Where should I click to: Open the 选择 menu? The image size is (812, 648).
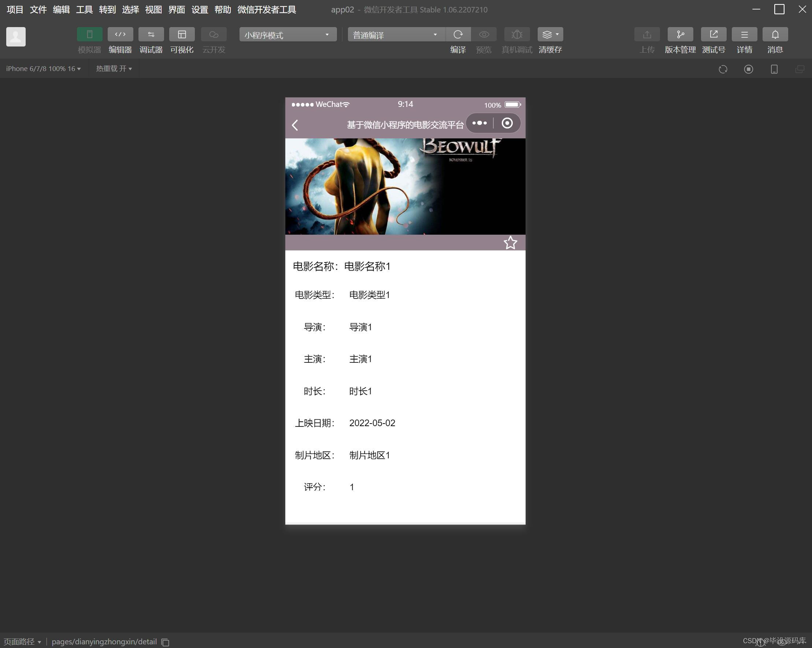tap(131, 10)
